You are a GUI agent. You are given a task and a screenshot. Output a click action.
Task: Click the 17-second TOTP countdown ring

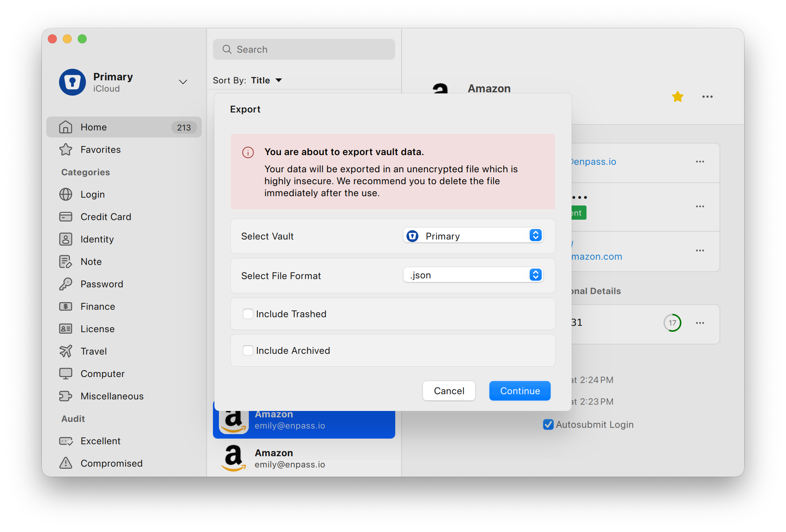pos(672,323)
